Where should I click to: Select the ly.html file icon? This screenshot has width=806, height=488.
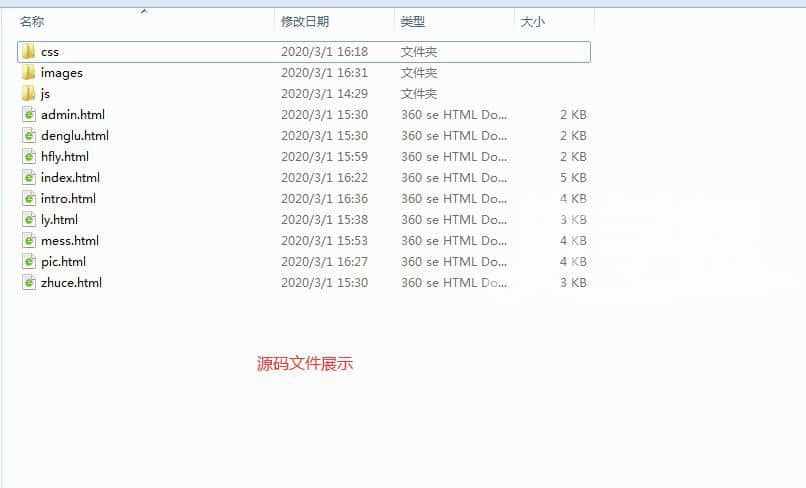[x=29, y=219]
